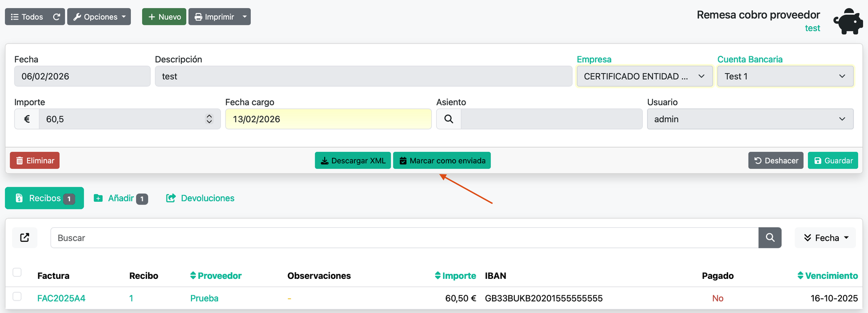
Task: Open the Empresa dropdown
Action: coord(644,76)
